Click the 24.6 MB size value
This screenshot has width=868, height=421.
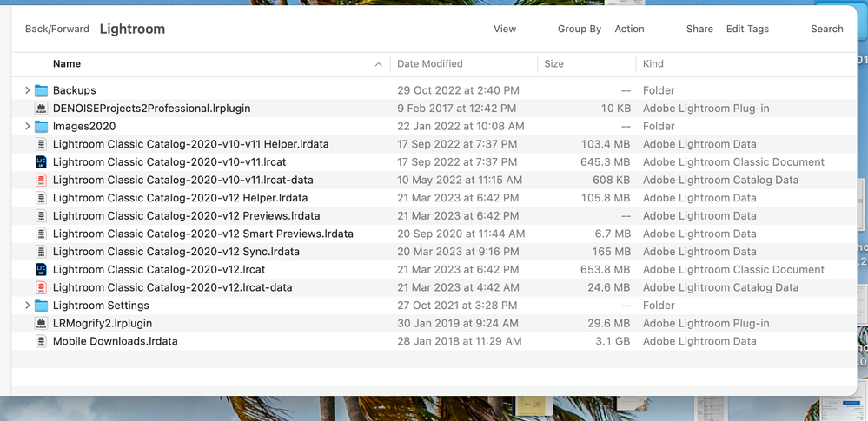[x=609, y=287]
